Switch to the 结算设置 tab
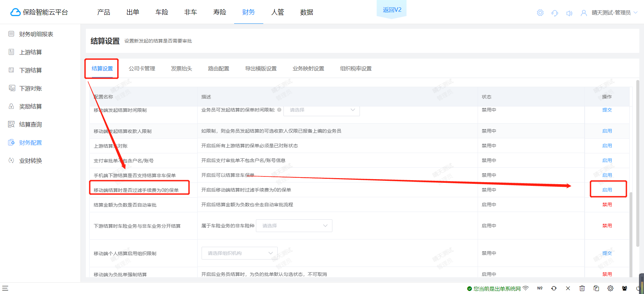644x294 pixels. (102, 68)
